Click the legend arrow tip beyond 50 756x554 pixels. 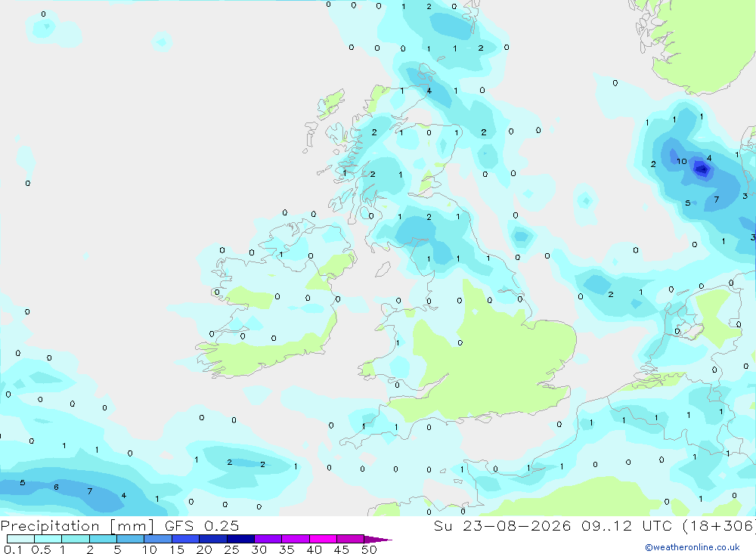pos(379,540)
